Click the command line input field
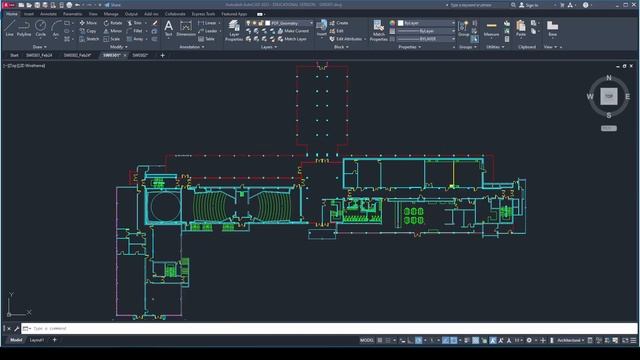 329,328
